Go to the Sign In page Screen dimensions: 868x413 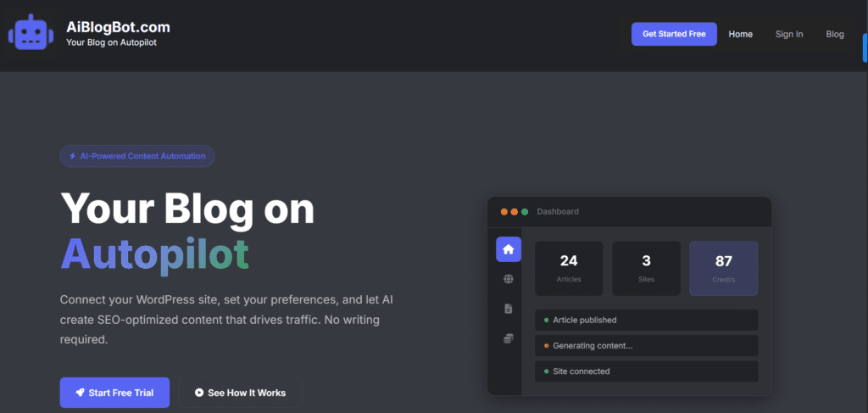(x=788, y=34)
